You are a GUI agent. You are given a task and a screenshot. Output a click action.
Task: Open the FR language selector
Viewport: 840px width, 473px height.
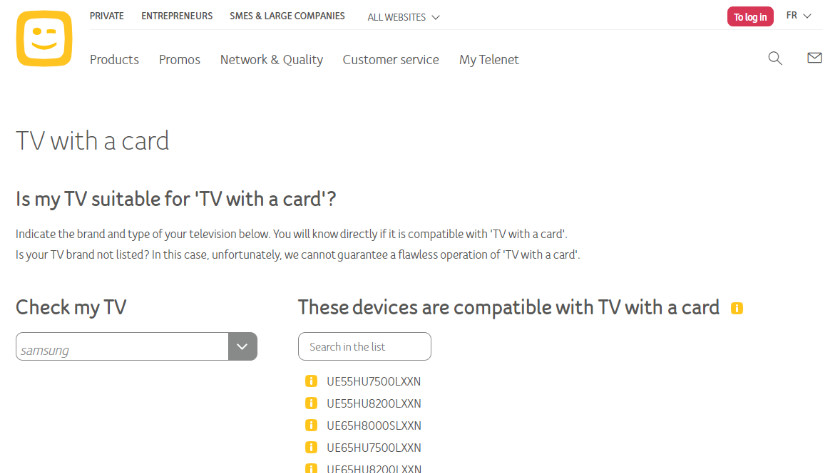[798, 16]
